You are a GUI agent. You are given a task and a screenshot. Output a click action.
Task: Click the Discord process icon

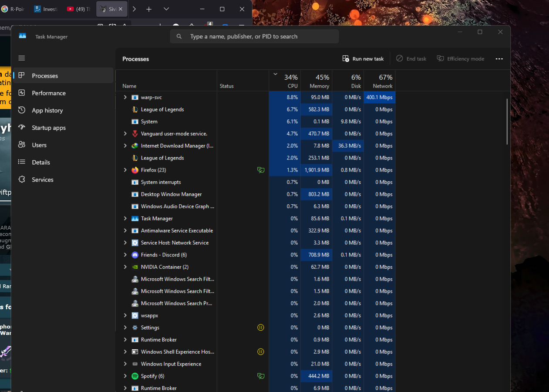pos(135,255)
